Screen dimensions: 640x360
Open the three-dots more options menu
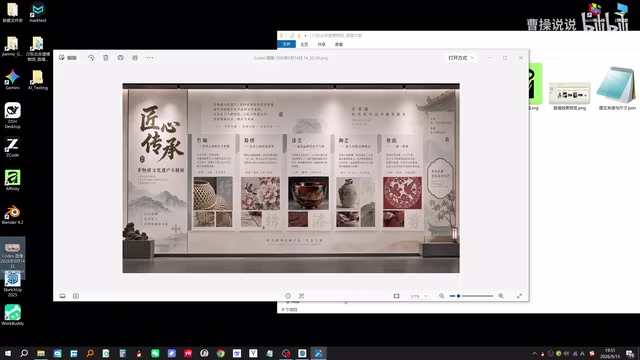coord(150,58)
